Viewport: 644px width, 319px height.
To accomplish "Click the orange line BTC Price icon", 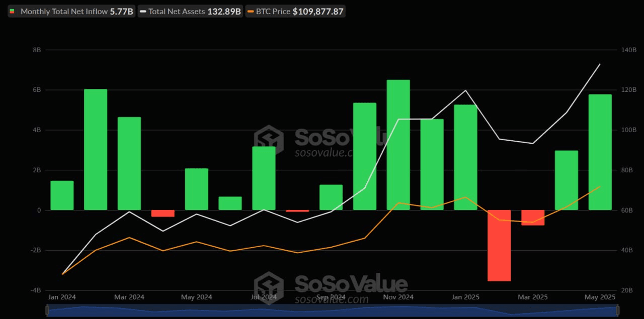I will (x=251, y=11).
